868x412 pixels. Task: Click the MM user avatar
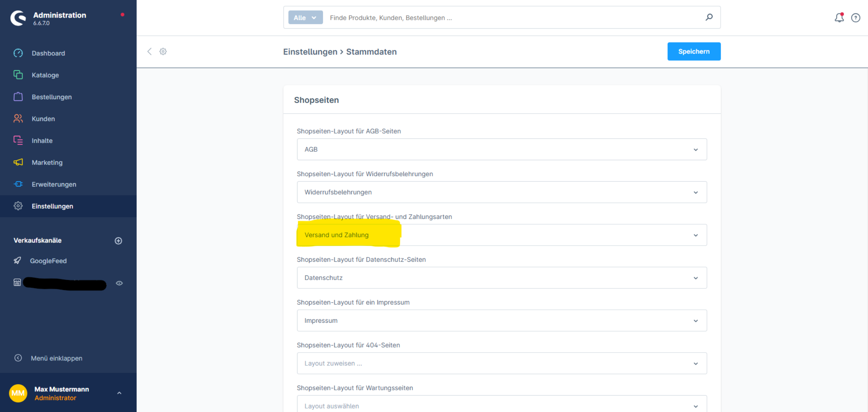tap(18, 393)
